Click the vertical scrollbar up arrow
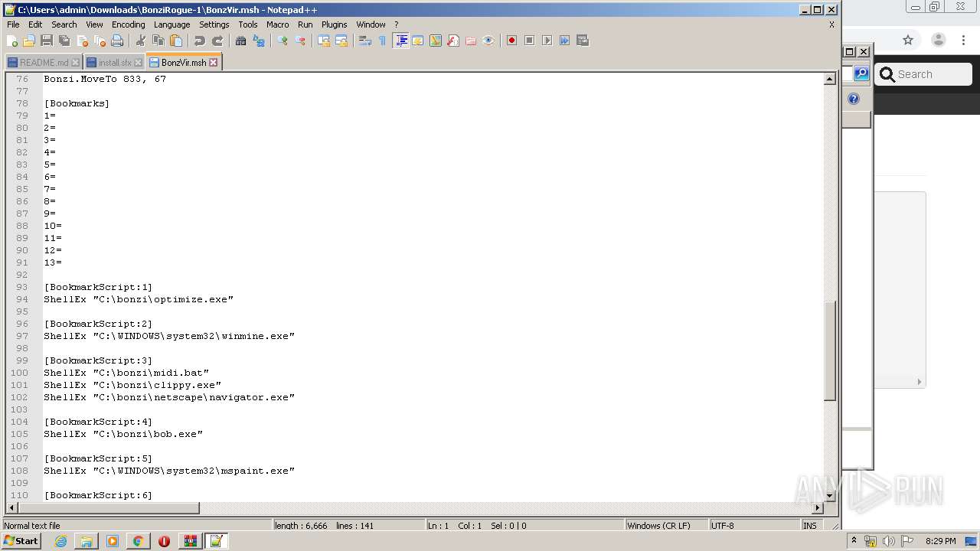980x551 pixels. point(829,79)
